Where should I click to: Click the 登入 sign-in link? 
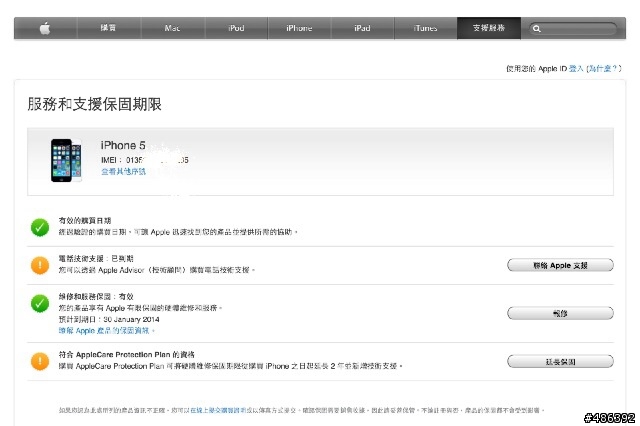[576, 69]
